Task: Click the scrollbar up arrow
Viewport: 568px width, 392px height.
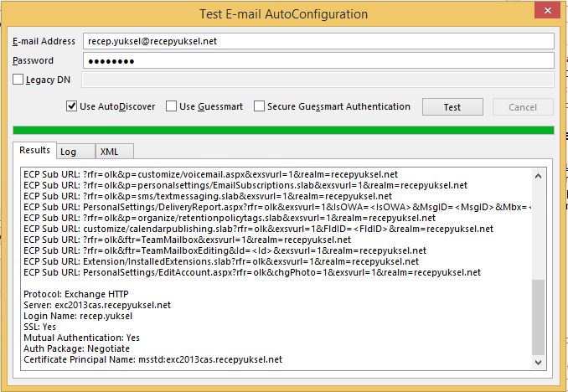Action: [539, 176]
